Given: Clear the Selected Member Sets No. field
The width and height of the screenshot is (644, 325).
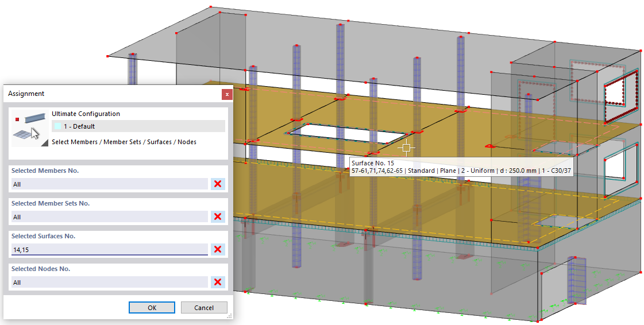Looking at the screenshot, I should [x=218, y=216].
